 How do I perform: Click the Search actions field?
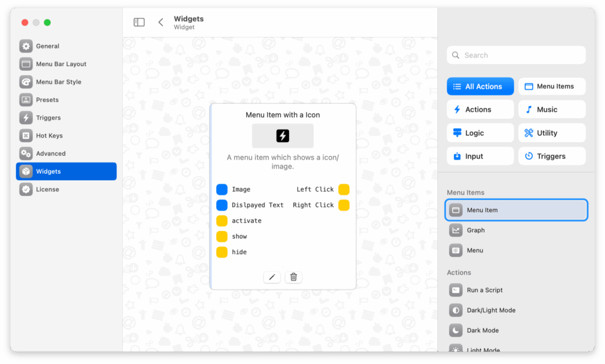pos(516,55)
